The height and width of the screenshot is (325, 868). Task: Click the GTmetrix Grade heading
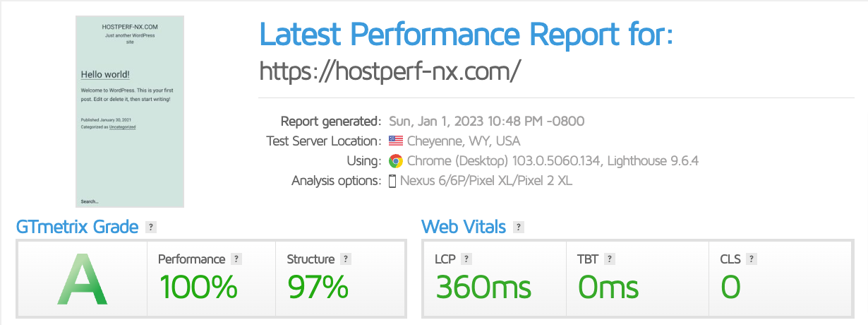pos(77,227)
